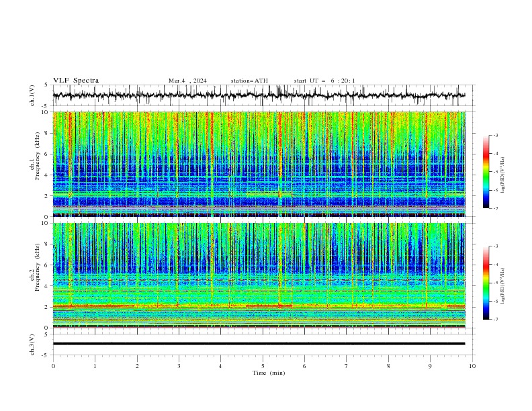Viewport: 532px width, 411px height.
Task: Click the "8" kHz tick of ch.1 spectrogram
Action: tap(47, 133)
